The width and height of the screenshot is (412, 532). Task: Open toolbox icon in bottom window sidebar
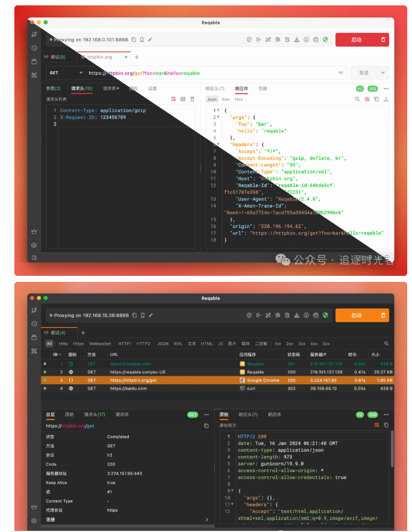point(34,351)
